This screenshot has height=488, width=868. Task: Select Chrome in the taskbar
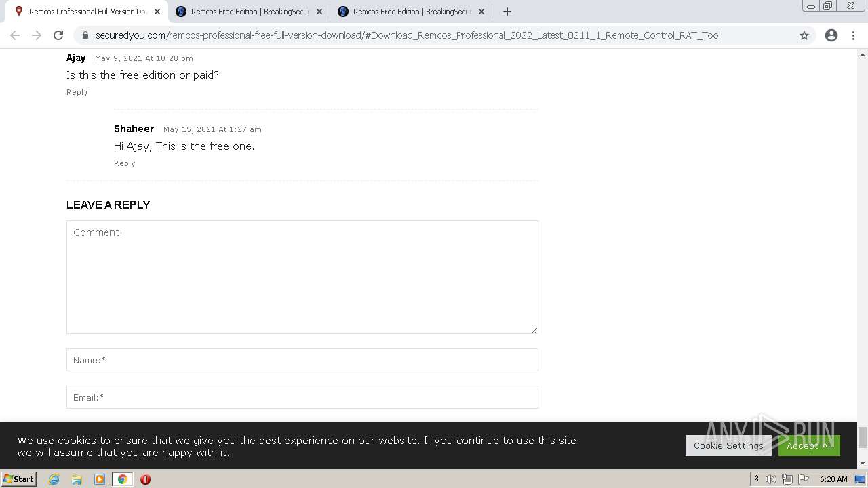click(x=123, y=479)
